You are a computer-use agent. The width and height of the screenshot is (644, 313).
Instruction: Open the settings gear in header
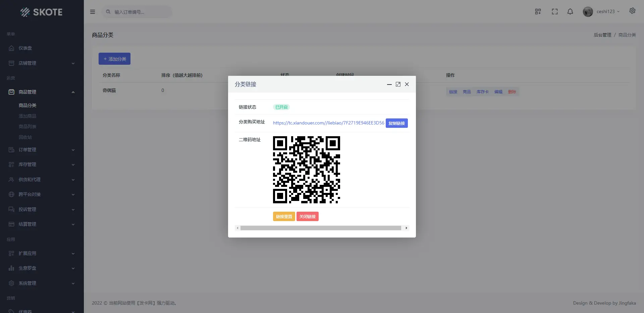coord(632,11)
